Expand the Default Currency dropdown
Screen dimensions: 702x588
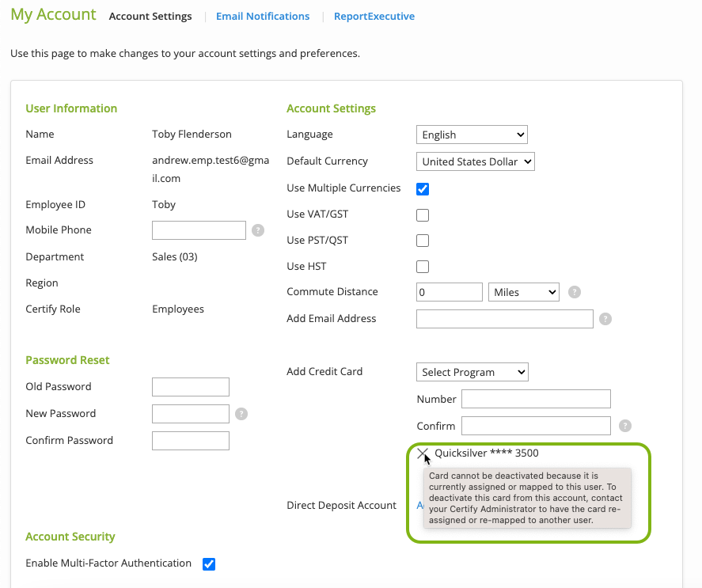point(475,161)
